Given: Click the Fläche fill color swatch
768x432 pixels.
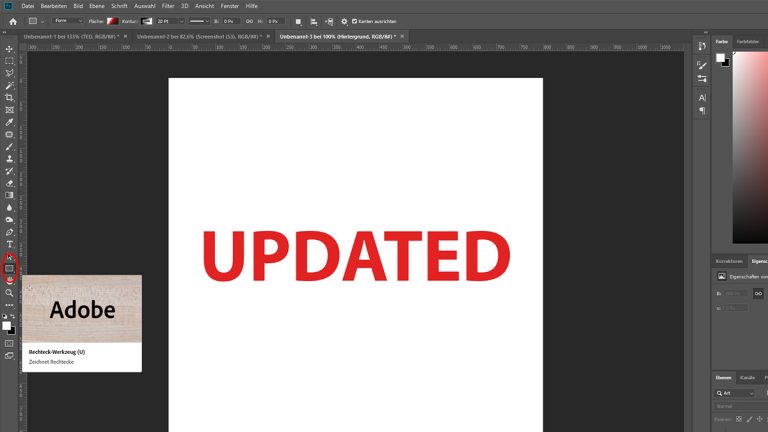Looking at the screenshot, I should (x=113, y=22).
